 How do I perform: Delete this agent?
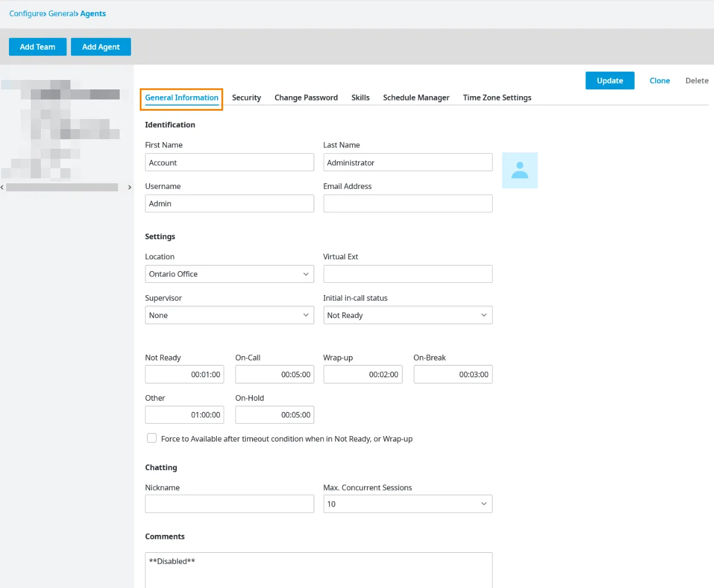[x=697, y=80]
